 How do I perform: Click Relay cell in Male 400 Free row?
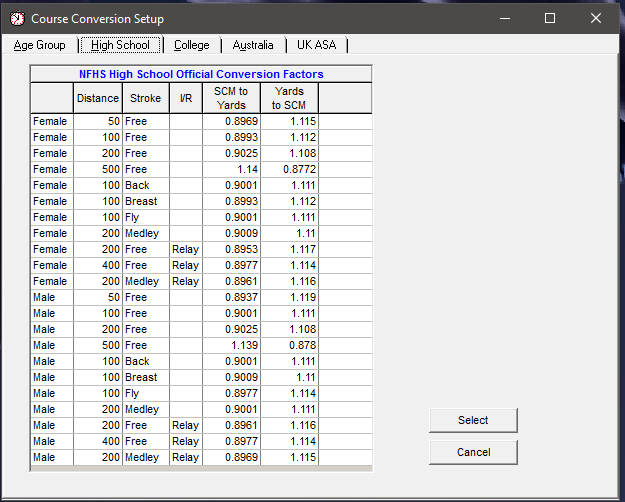tap(186, 441)
